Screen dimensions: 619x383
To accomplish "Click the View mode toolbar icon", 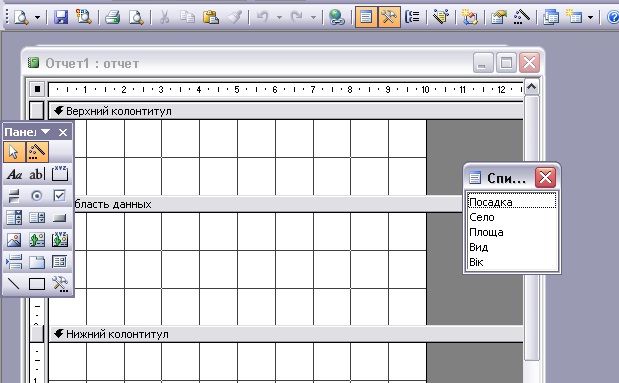I will (21, 17).
